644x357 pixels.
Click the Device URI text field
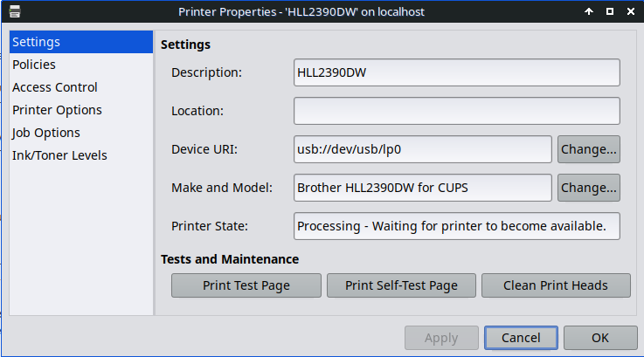click(x=423, y=149)
